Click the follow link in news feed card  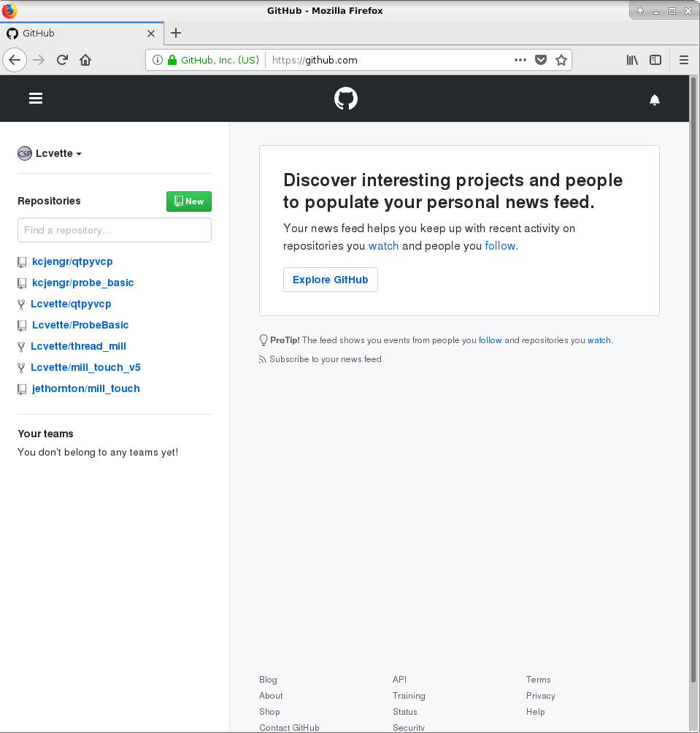tap(500, 246)
